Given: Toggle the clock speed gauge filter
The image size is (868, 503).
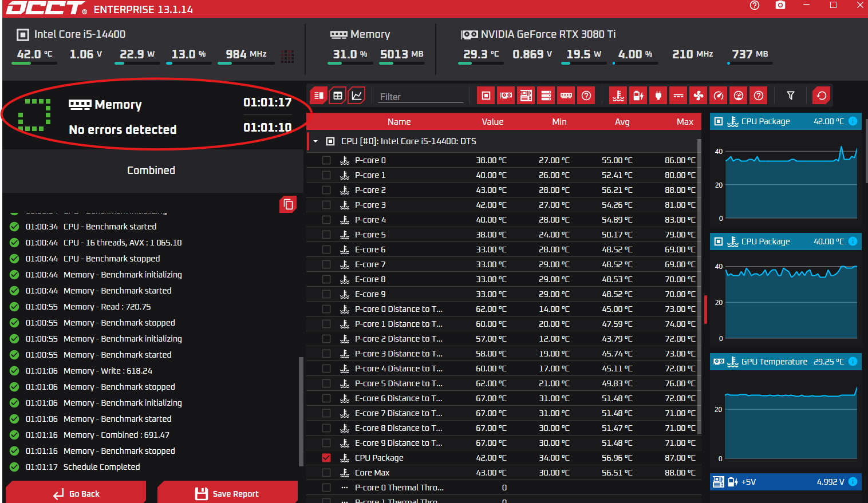Looking at the screenshot, I should [x=719, y=96].
